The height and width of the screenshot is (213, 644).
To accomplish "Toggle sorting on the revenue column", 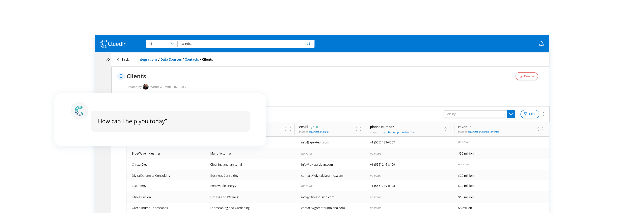I will pos(538,129).
